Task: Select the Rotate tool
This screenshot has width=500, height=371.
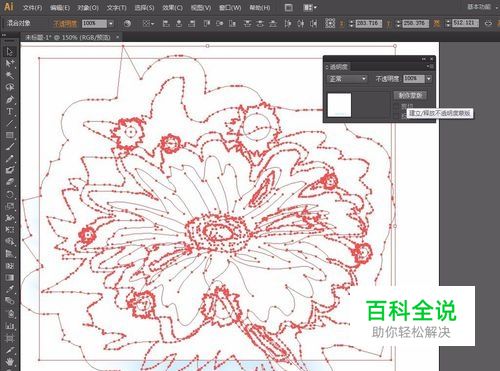Action: click(x=9, y=194)
